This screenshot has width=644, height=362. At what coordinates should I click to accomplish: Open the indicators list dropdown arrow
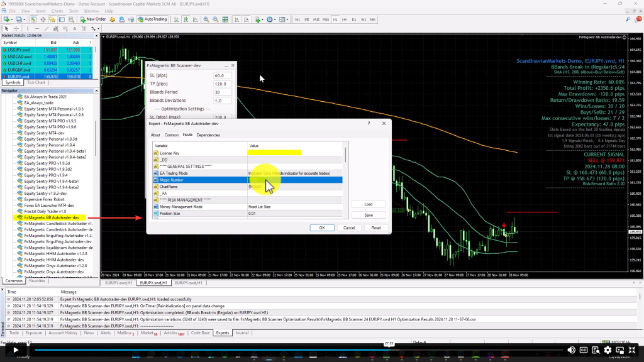coord(262,19)
